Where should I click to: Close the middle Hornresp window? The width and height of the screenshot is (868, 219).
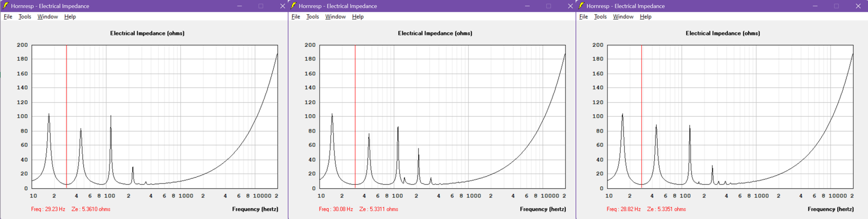coord(570,6)
